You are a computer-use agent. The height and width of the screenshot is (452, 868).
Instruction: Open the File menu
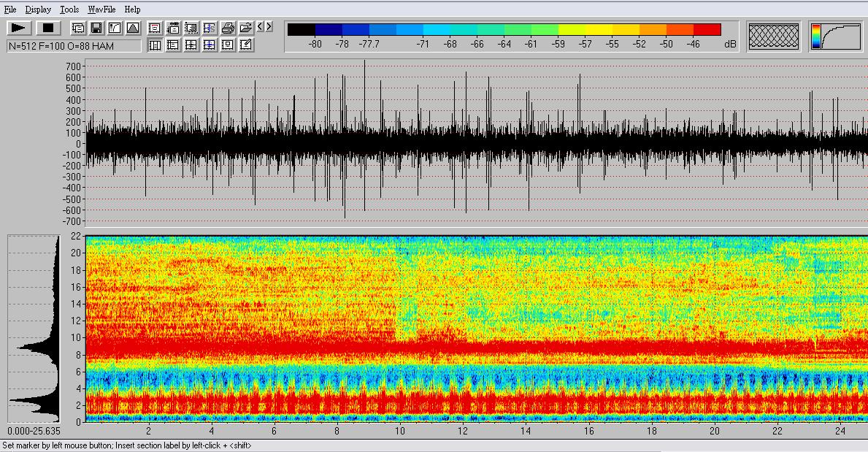point(10,9)
